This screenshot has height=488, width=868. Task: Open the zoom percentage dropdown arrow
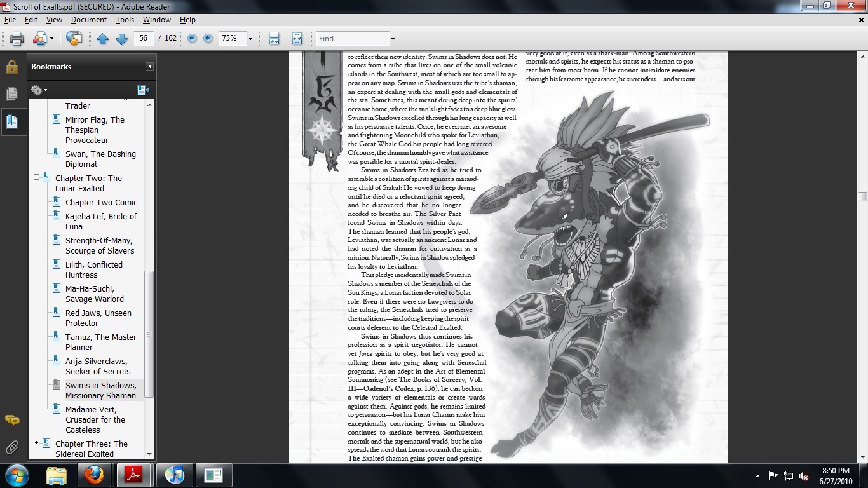click(250, 39)
